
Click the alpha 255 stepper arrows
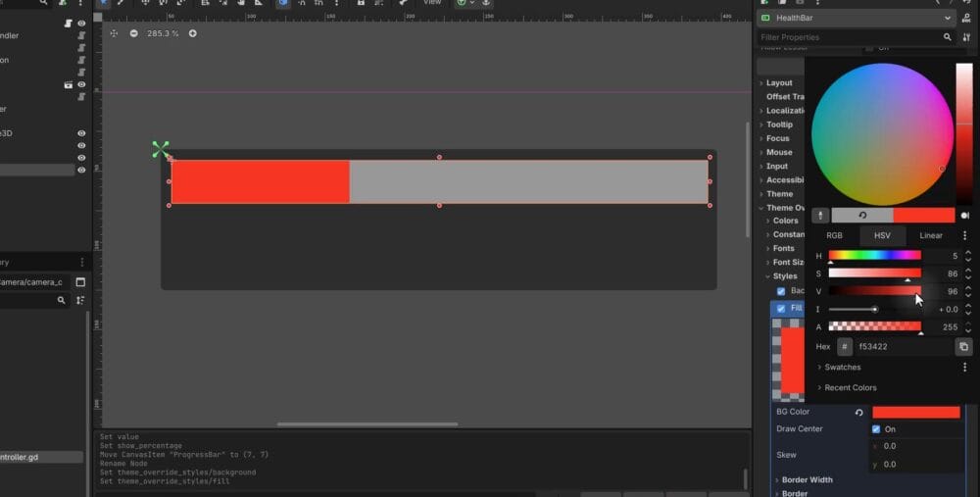point(968,326)
